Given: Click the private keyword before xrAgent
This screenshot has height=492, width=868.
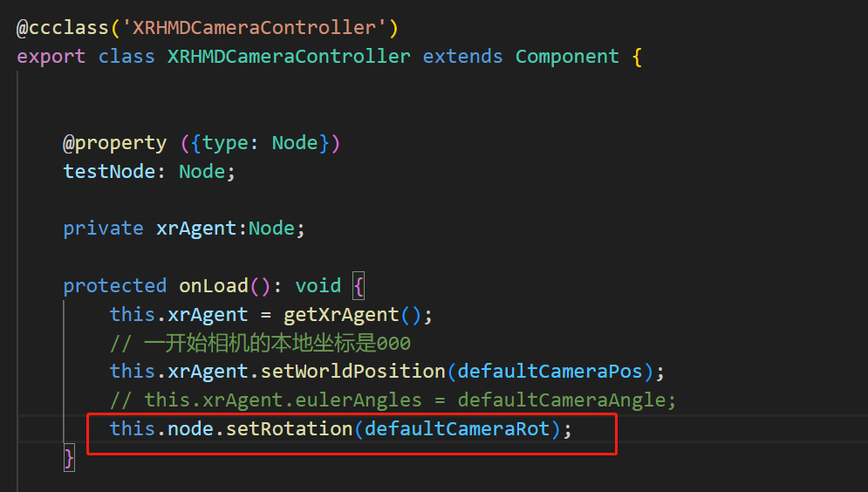Looking at the screenshot, I should (x=103, y=229).
